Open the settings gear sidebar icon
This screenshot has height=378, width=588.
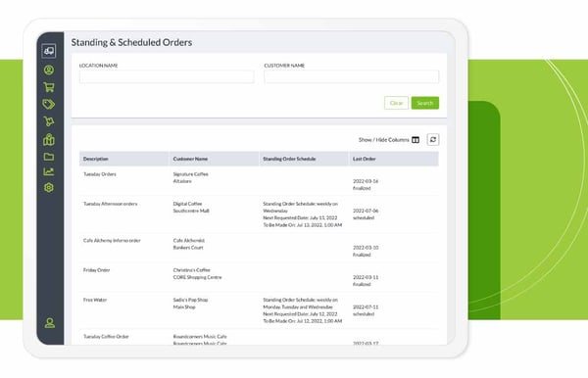[x=49, y=188]
